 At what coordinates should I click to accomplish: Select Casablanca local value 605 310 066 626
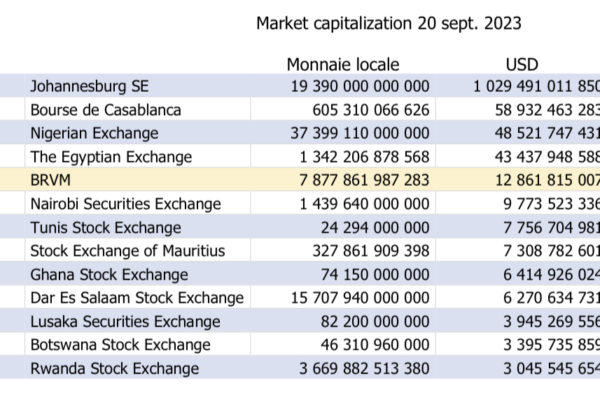tap(371, 110)
